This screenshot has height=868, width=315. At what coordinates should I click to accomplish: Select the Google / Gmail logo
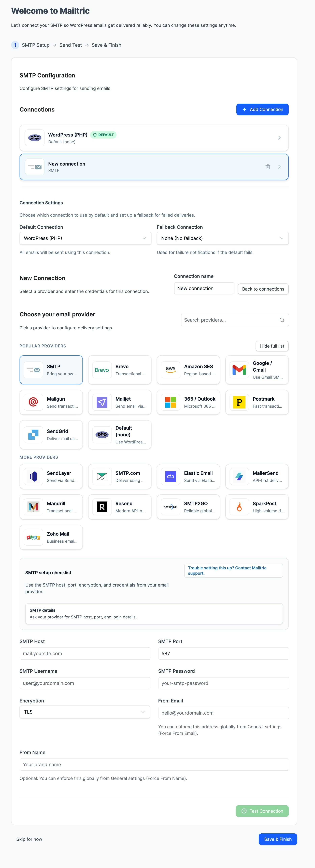coord(239,370)
